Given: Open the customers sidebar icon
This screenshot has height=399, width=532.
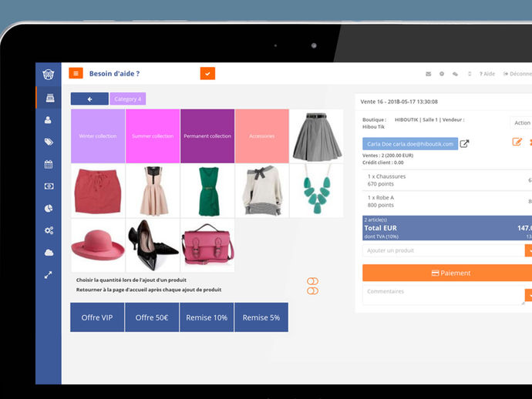Looking at the screenshot, I should (48, 120).
